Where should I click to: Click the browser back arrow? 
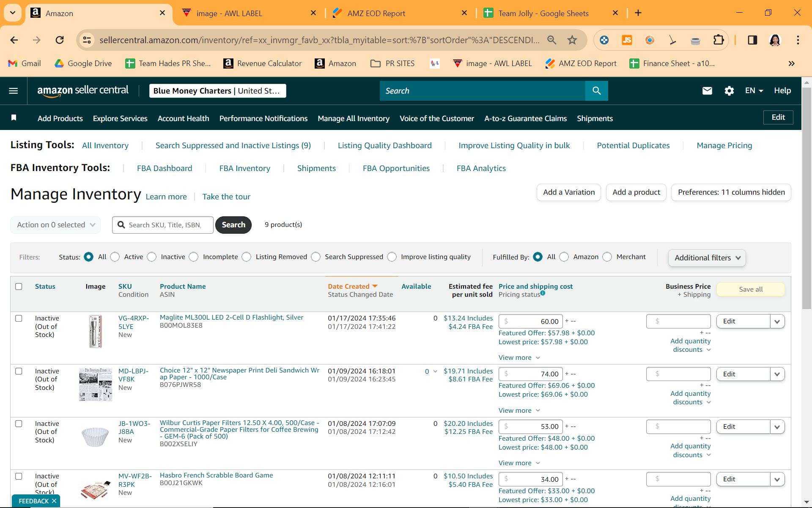pos(14,40)
